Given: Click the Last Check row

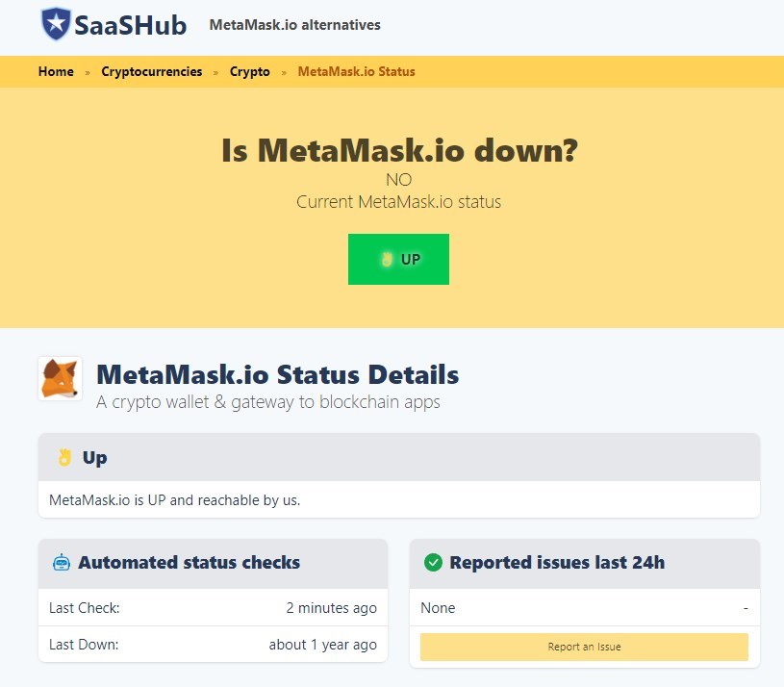Looking at the screenshot, I should tap(213, 607).
